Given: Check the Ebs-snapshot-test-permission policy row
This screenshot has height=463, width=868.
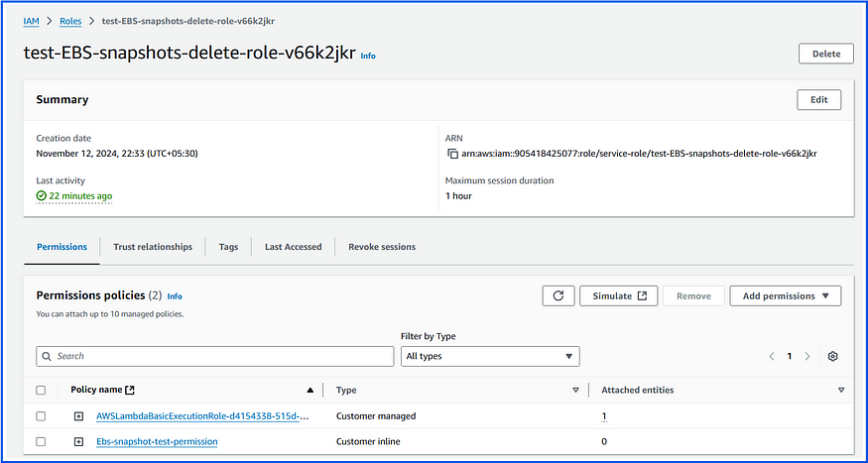Looking at the screenshot, I should coord(41,441).
